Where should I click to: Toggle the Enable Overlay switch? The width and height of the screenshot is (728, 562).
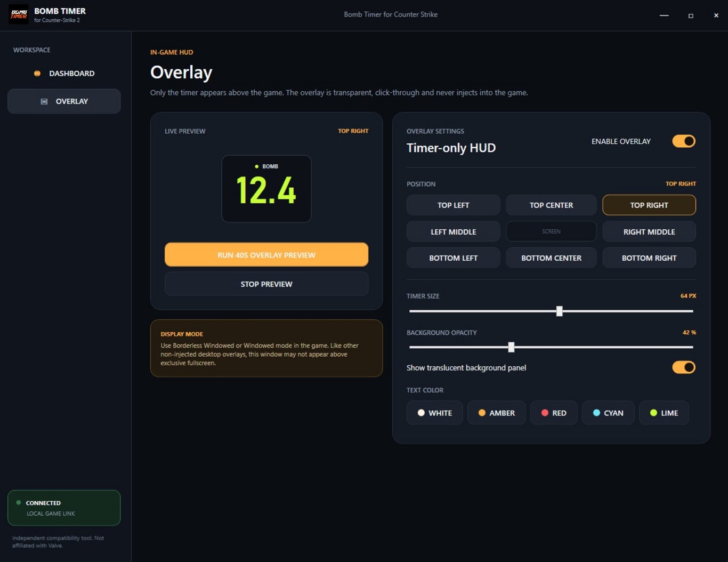click(684, 141)
